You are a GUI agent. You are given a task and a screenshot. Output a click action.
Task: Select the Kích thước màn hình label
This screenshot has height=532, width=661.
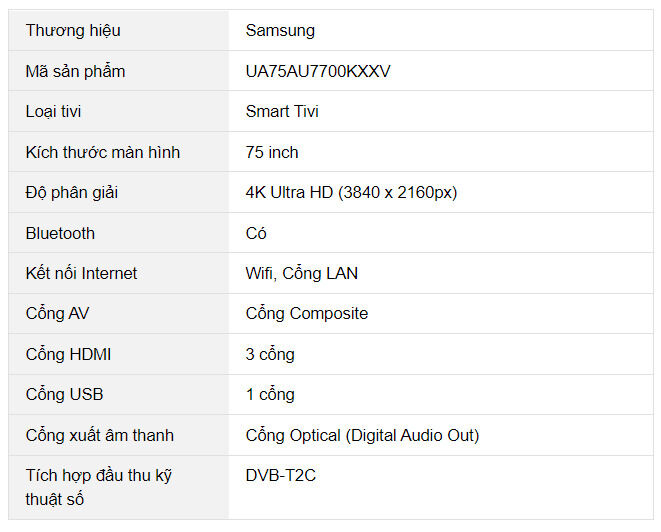point(103,153)
